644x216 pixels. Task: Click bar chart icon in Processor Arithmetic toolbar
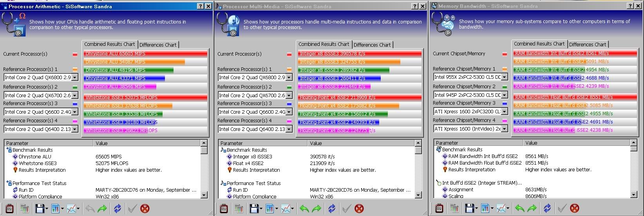point(54,208)
